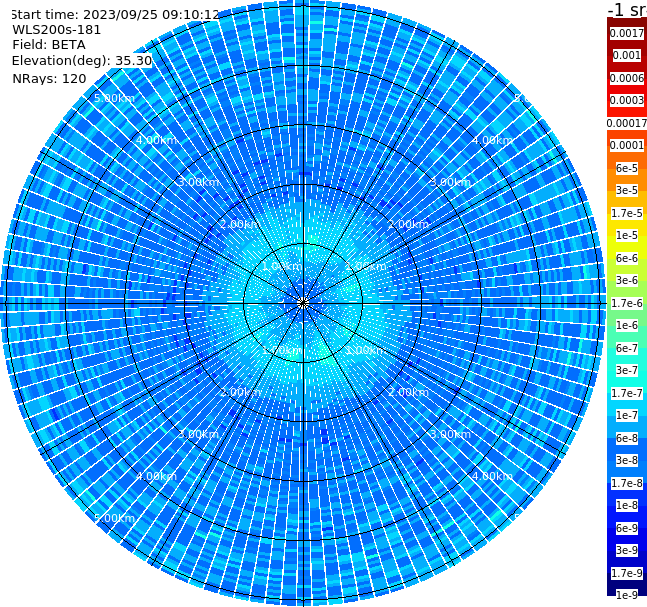Click the 1.7e-7 colorbar label
The width and height of the screenshot is (647, 607).
(627, 393)
